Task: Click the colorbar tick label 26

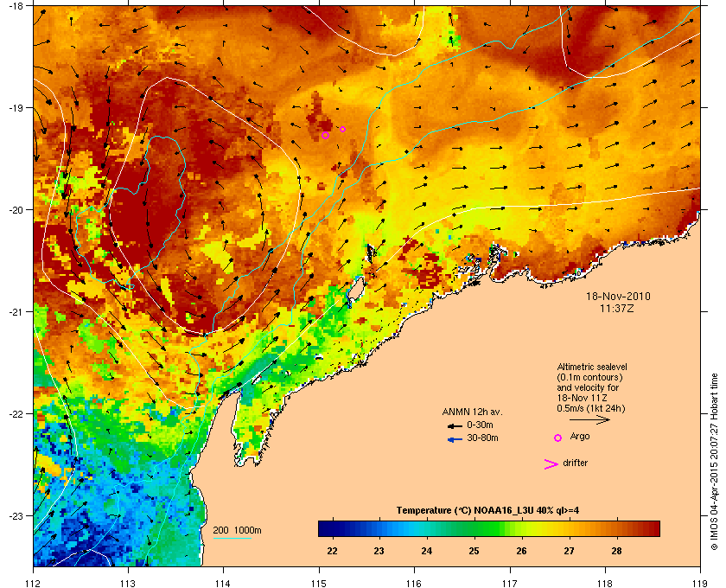Action: coord(522,551)
